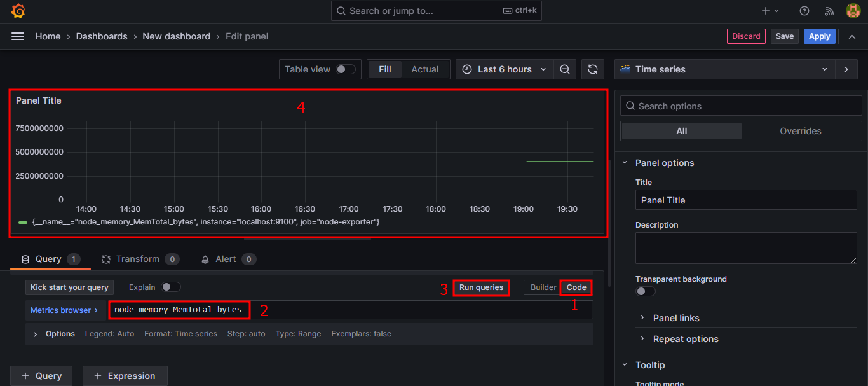Enable Transparent background
The image size is (868, 386).
[x=645, y=291]
